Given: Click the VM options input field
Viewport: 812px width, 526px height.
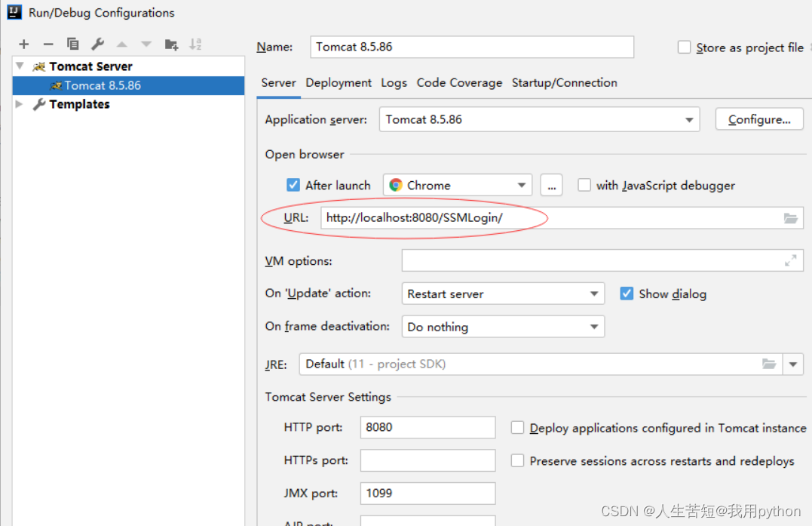Looking at the screenshot, I should pos(602,260).
